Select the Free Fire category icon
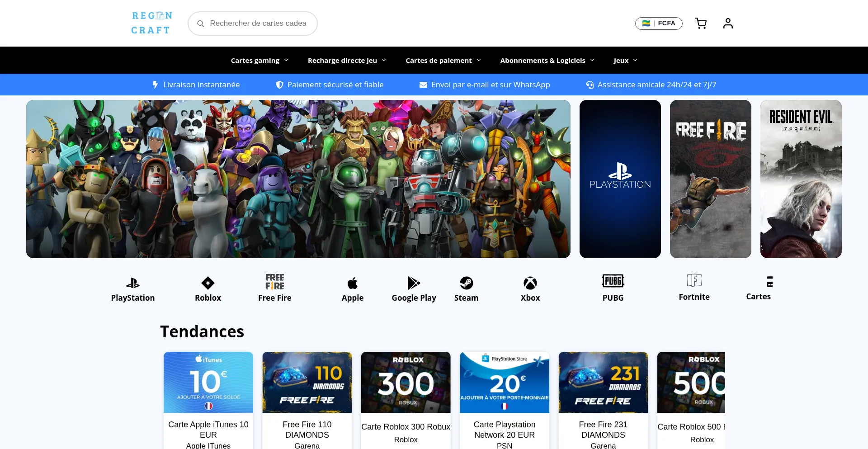This screenshot has height=449, width=868. (x=275, y=282)
